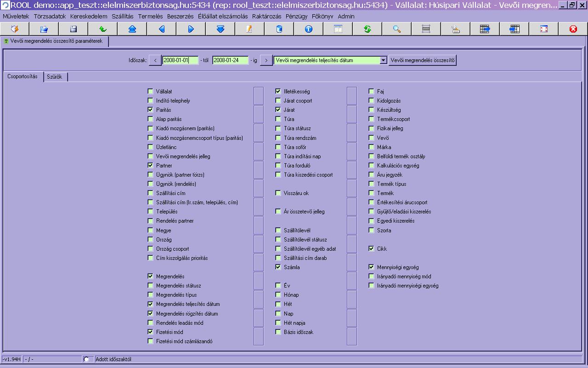
Task: Click the end date field 2008-01-24
Action: point(230,60)
